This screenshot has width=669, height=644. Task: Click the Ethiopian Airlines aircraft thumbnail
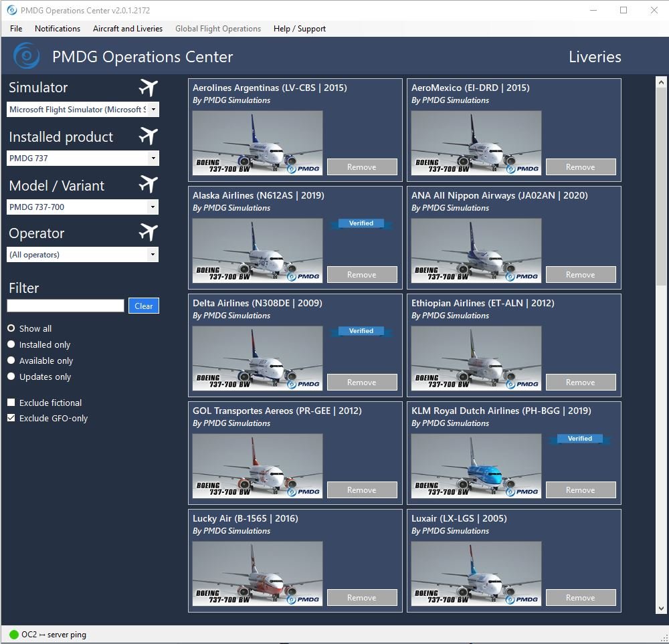click(x=476, y=358)
